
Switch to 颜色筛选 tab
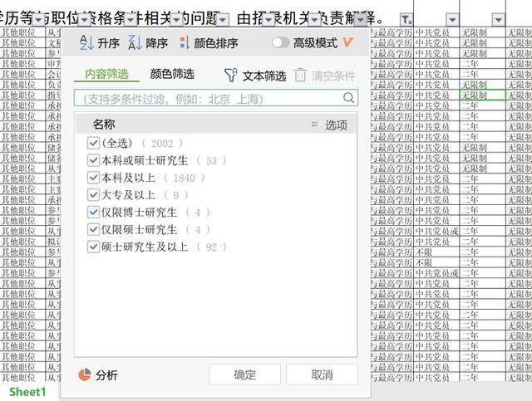click(x=172, y=74)
